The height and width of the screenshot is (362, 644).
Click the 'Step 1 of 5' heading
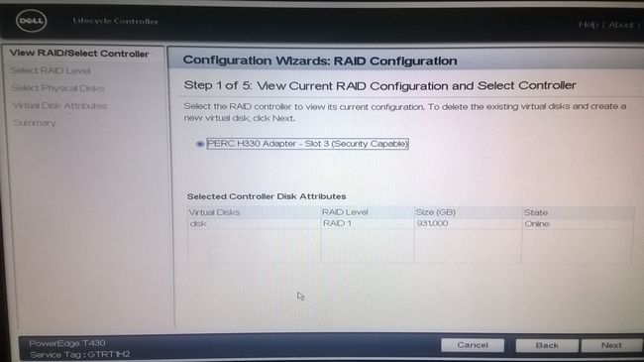click(379, 85)
